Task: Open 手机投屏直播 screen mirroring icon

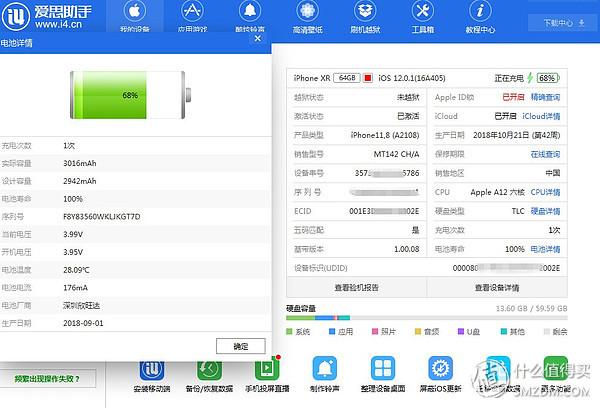Action: coord(267,376)
